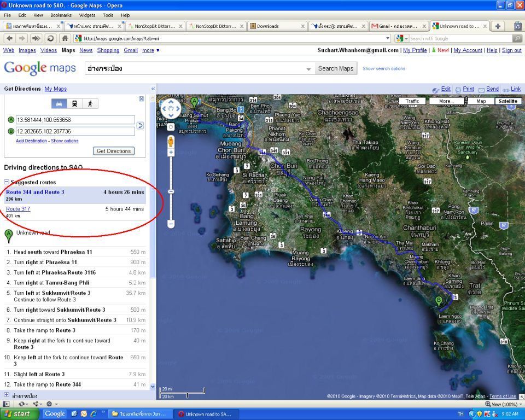Zoom in with the plus button

coord(171,153)
